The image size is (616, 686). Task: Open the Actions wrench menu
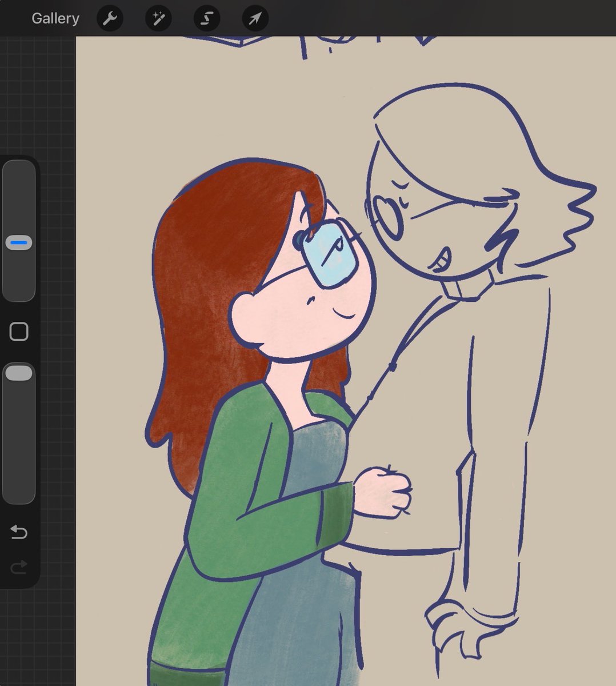[x=110, y=19]
